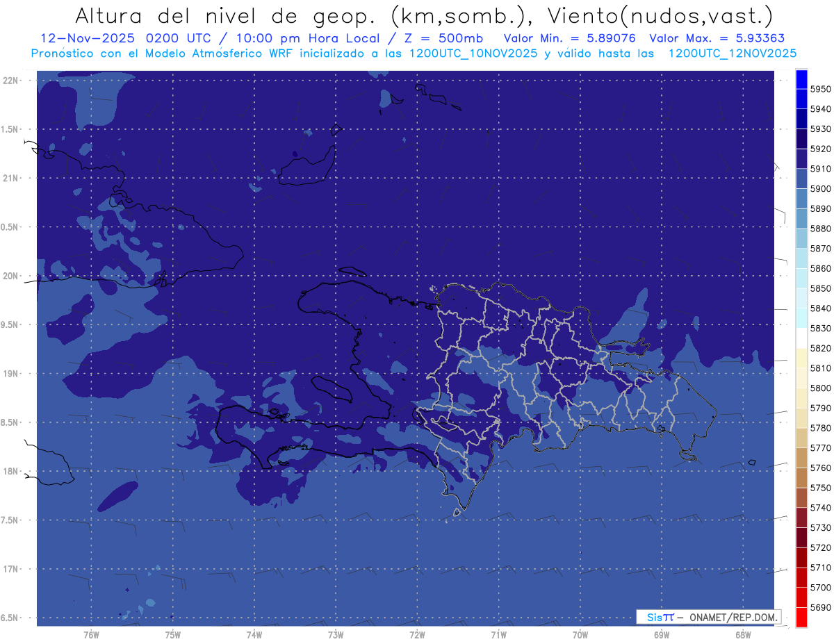834x644 pixels.
Task: Click the '22N' latitude axis label
Action: click(10, 80)
